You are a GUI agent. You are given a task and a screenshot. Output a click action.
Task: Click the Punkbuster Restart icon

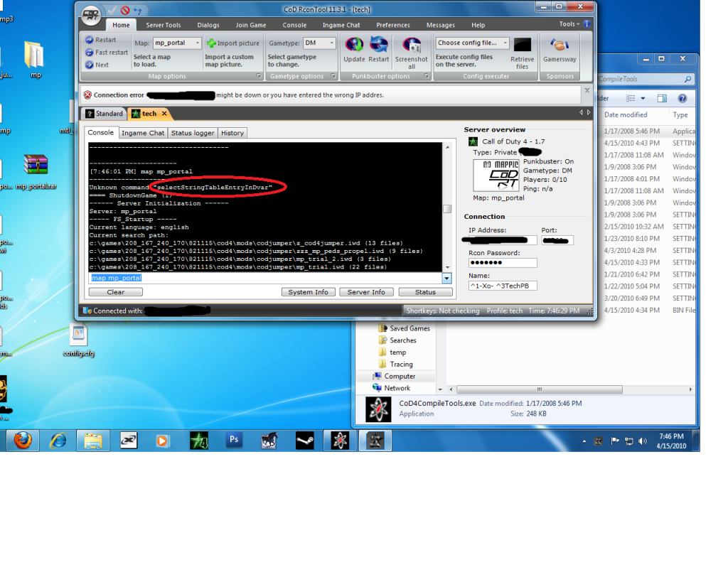point(379,45)
